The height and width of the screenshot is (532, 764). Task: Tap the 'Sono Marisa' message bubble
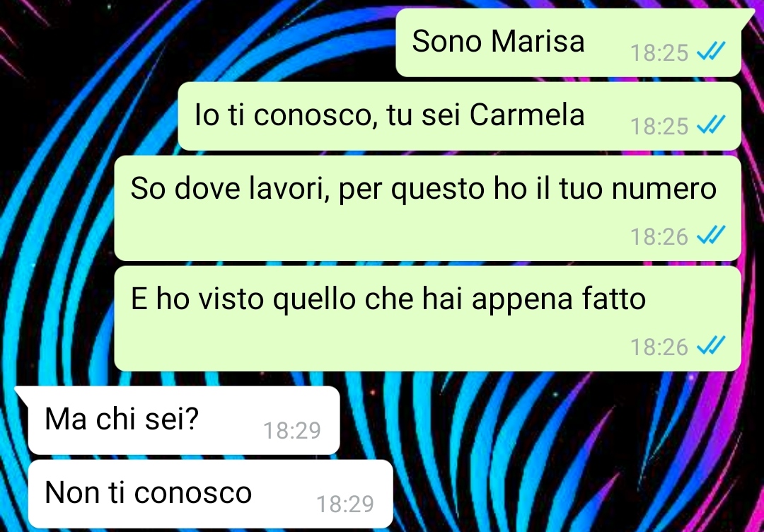(568, 42)
